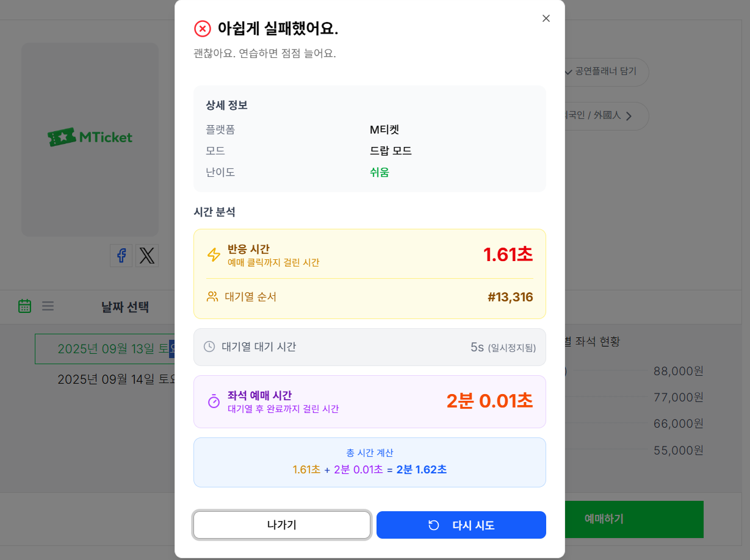Switch to calendar view icon
Image resolution: width=750 pixels, height=560 pixels.
pos(25,306)
